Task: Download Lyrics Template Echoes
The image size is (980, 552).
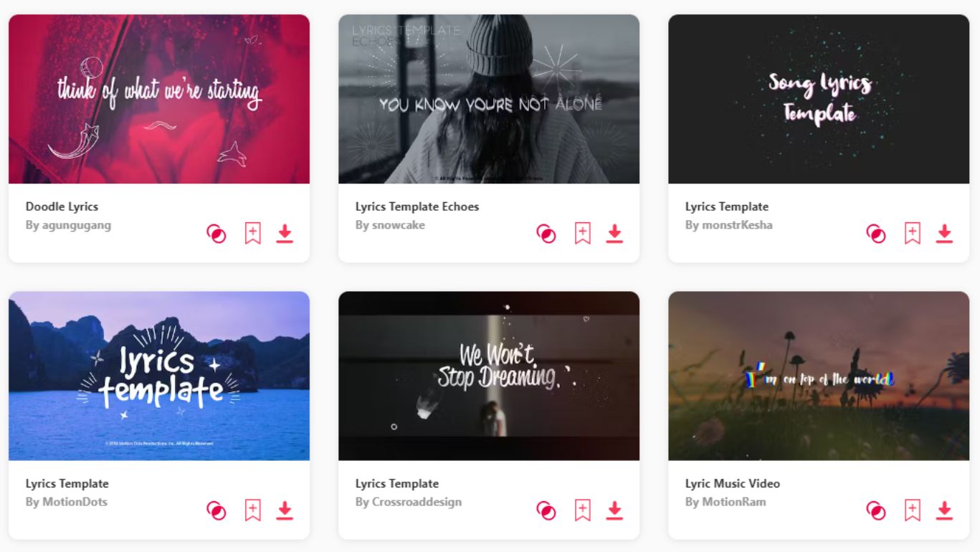Action: coord(614,234)
